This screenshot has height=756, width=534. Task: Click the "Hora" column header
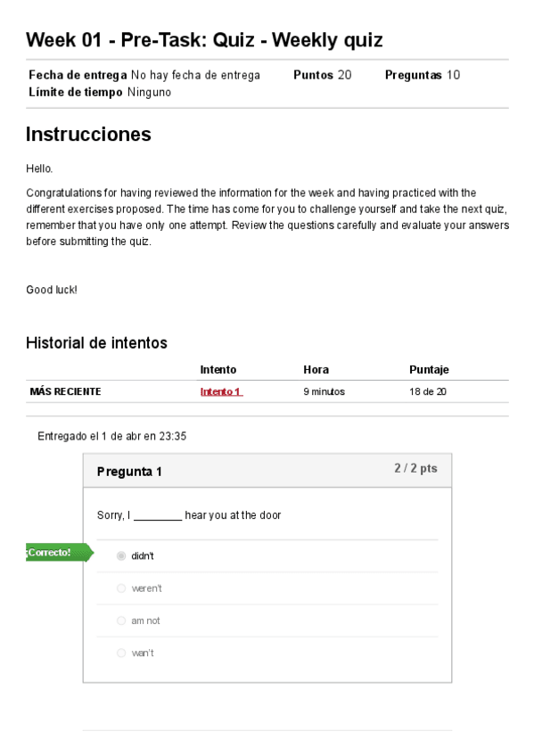(316, 368)
